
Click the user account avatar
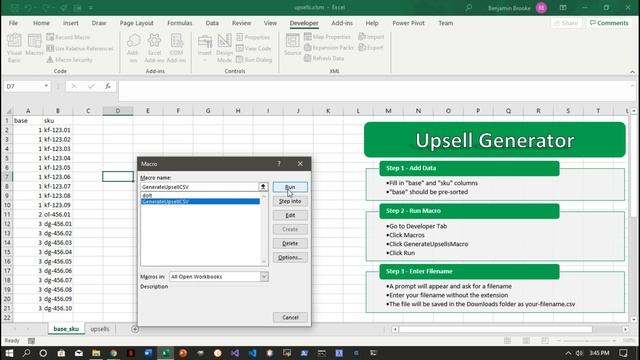(541, 8)
